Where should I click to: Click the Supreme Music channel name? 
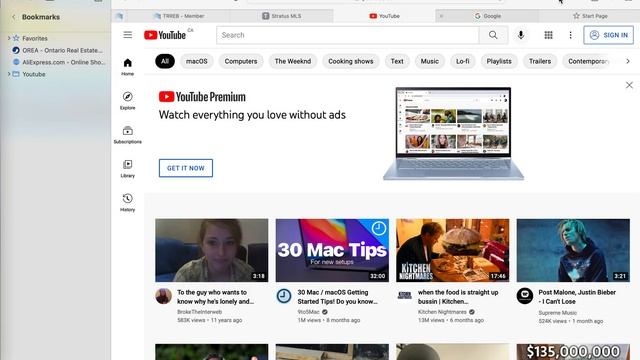558,313
